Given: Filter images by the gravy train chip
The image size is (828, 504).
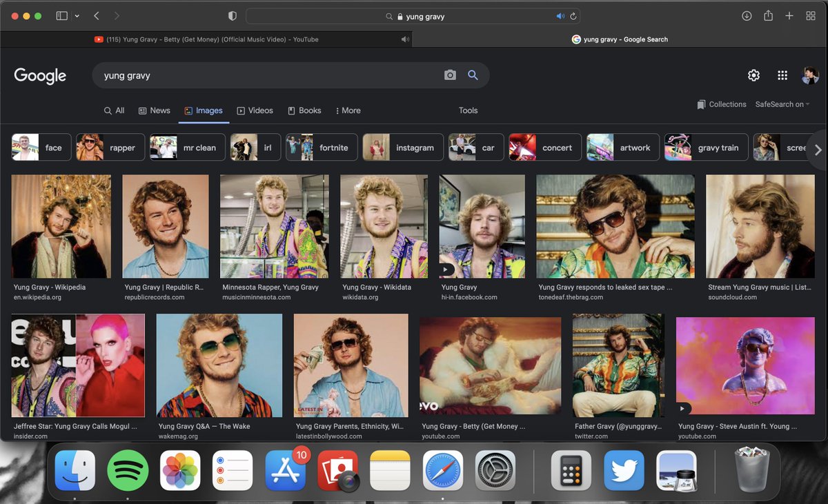Looking at the screenshot, I should 707,148.
